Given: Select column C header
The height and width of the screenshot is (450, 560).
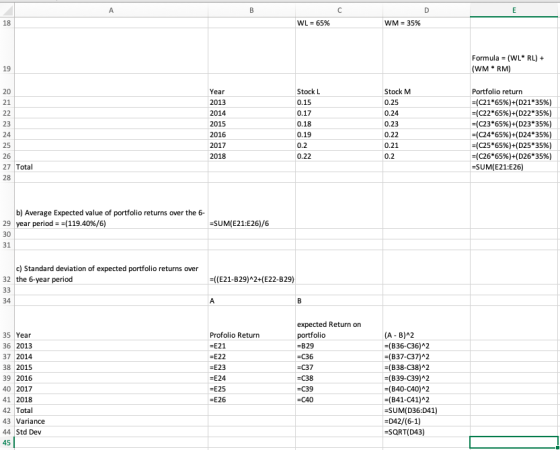Looking at the screenshot, I should [x=339, y=11].
